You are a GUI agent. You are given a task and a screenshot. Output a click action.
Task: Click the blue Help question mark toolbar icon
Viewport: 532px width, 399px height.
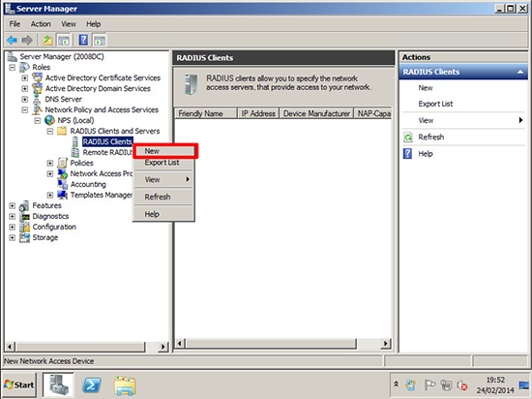[x=83, y=41]
